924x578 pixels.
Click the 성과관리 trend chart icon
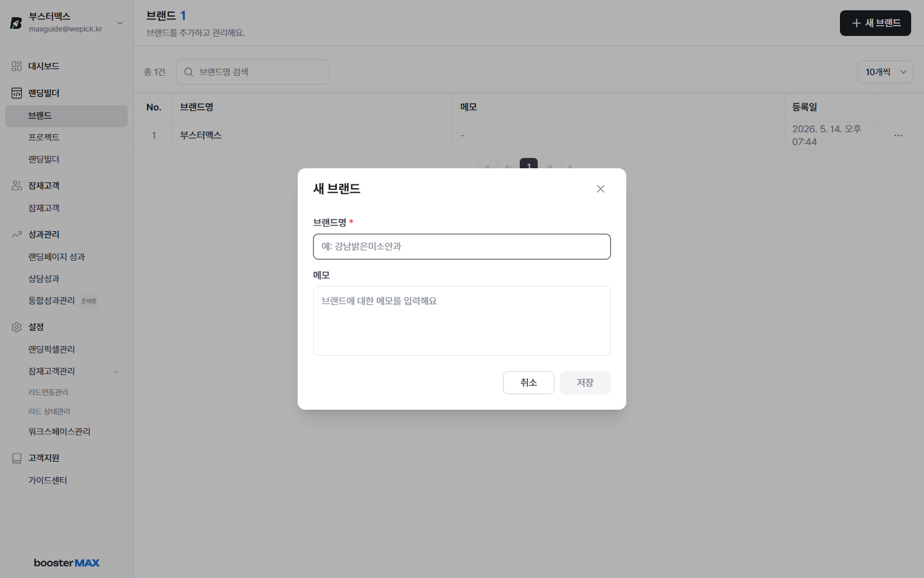tap(17, 234)
